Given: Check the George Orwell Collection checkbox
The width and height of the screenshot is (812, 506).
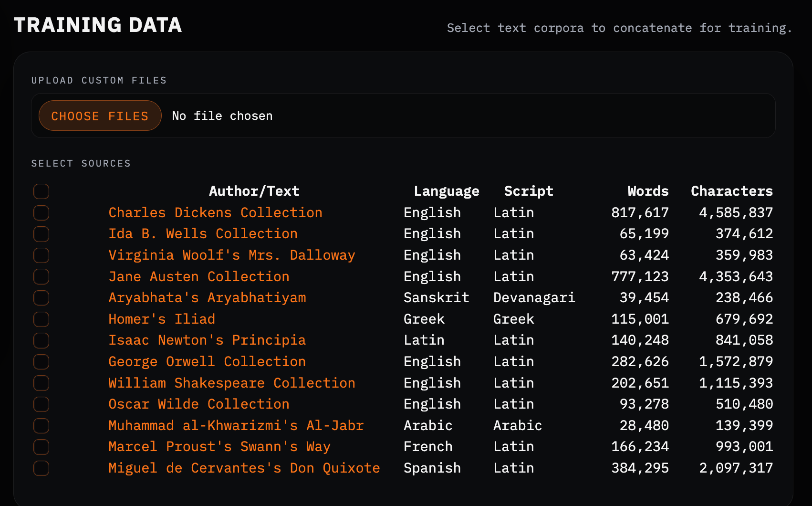Looking at the screenshot, I should pyautogui.click(x=42, y=362).
